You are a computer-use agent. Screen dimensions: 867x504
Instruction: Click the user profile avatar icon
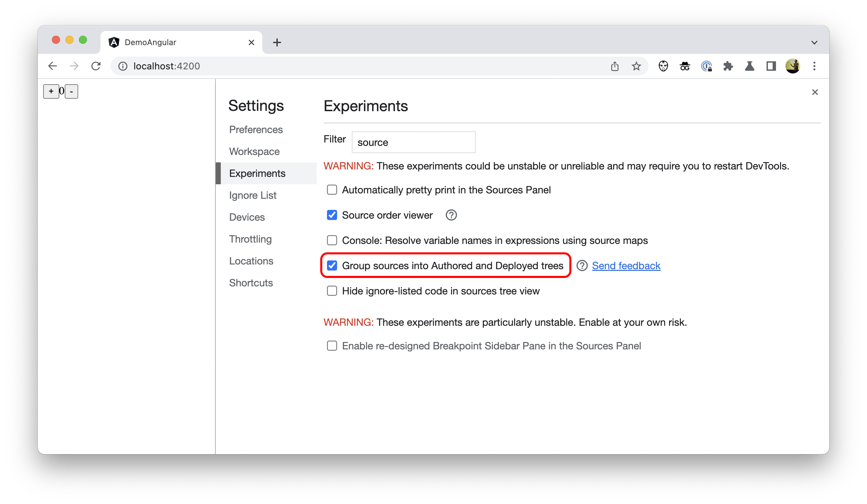[x=793, y=66]
